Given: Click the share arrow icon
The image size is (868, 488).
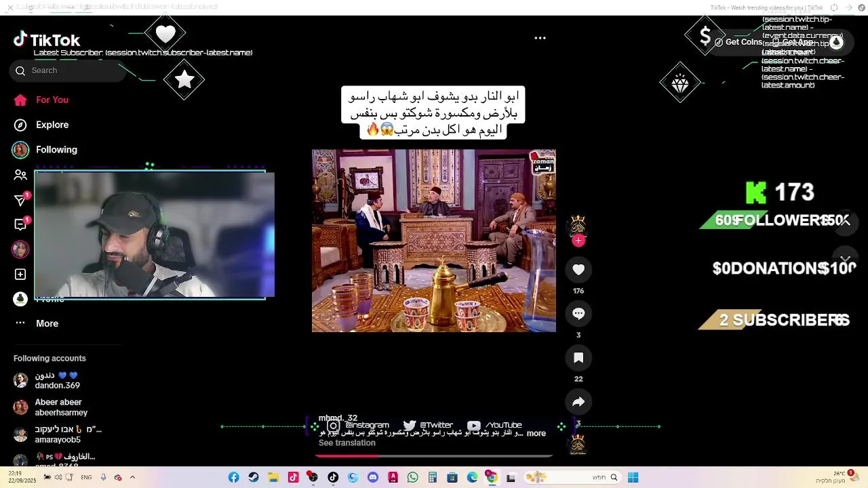Looking at the screenshot, I should pos(578,402).
